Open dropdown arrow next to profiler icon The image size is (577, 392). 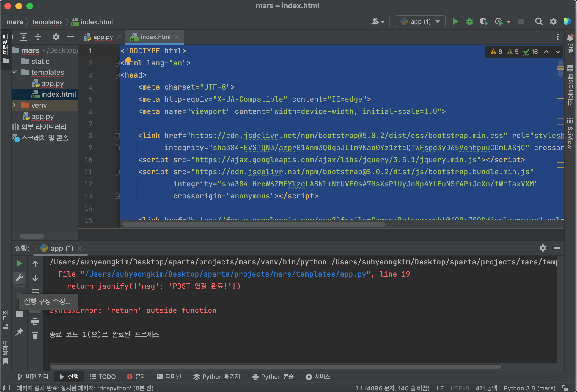click(509, 22)
